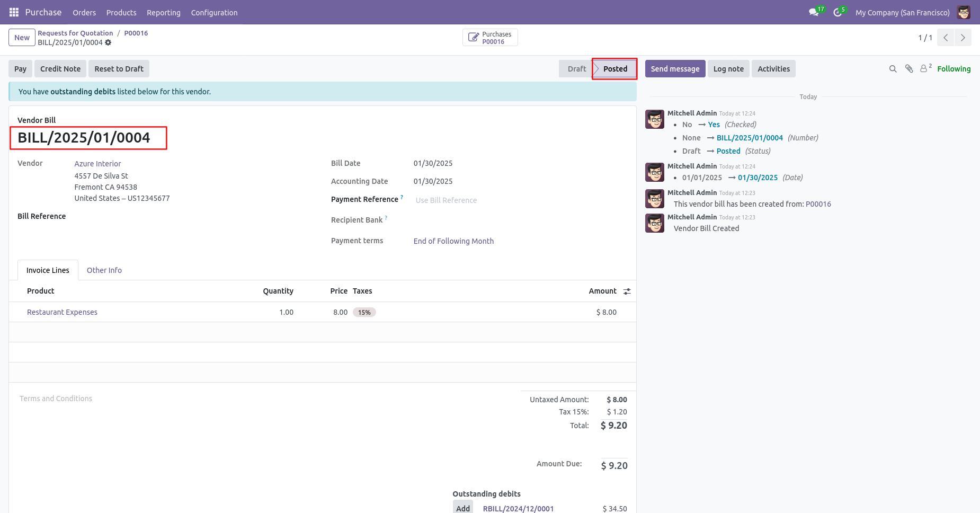
Task: Click the My Company (San Francisco) switcher
Action: point(902,12)
